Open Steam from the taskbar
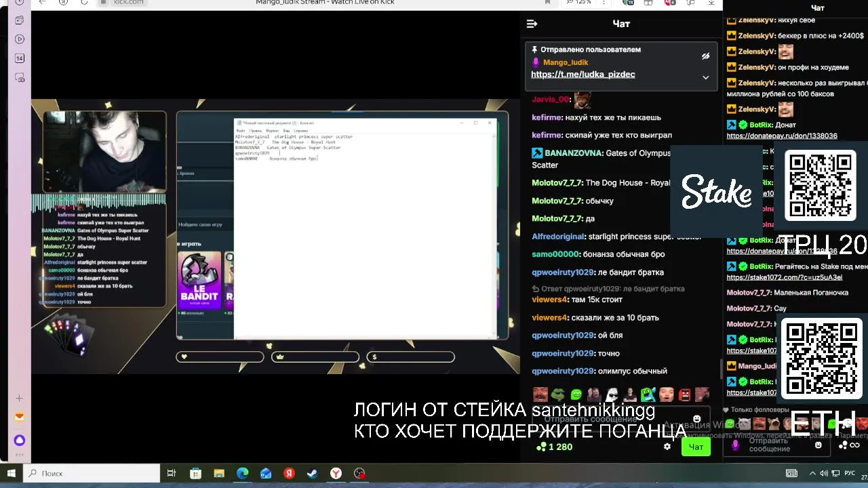This screenshot has height=488, width=868. (313, 473)
